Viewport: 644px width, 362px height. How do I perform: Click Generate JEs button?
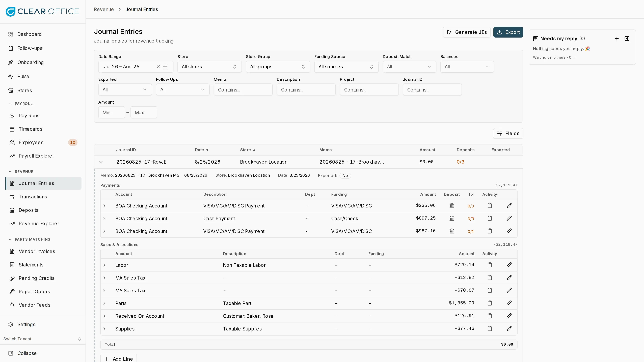pyautogui.click(x=467, y=32)
